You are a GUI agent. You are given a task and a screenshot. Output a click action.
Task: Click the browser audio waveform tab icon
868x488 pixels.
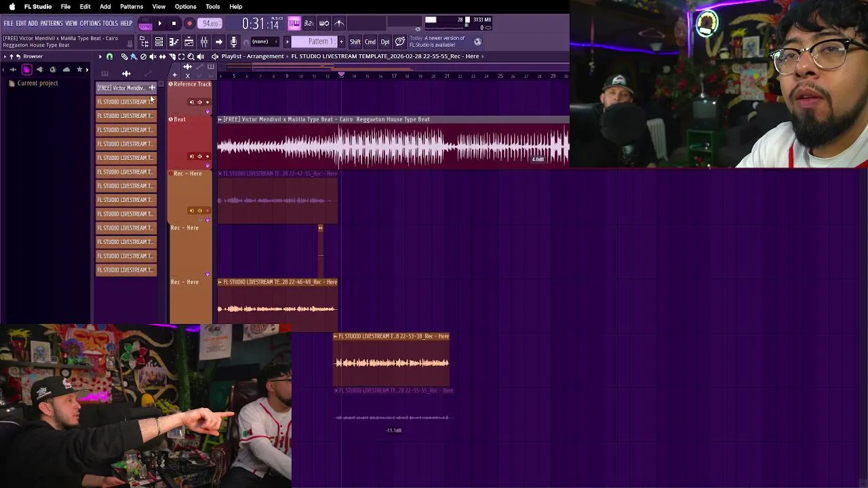pos(13,70)
